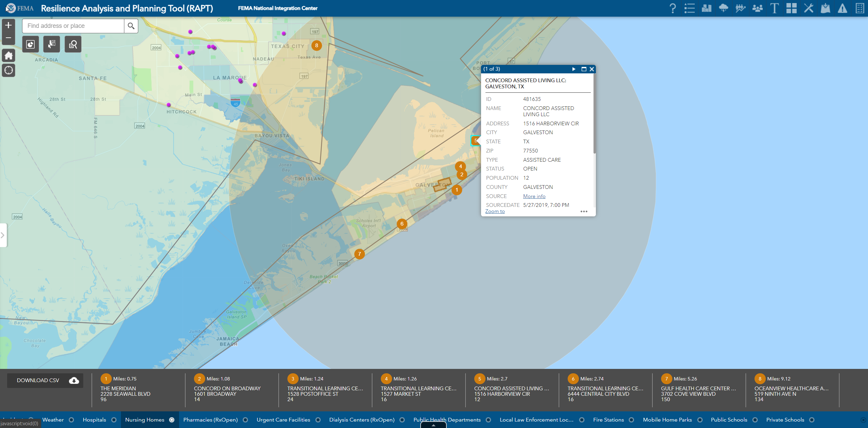Image resolution: width=868 pixels, height=428 pixels.
Task: Open the population trends tool
Action: (x=741, y=8)
